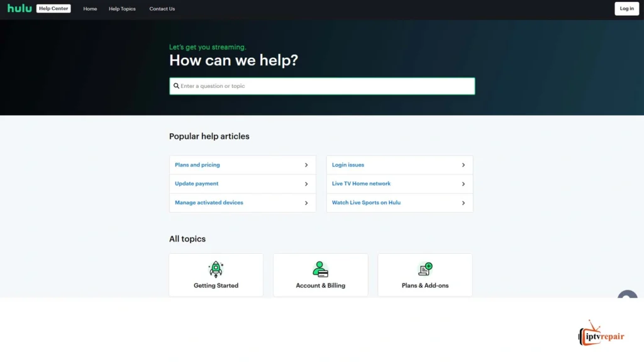Screen dimensions: 644x362
Task: Select the Getting Started rocket icon
Action: (x=216, y=268)
